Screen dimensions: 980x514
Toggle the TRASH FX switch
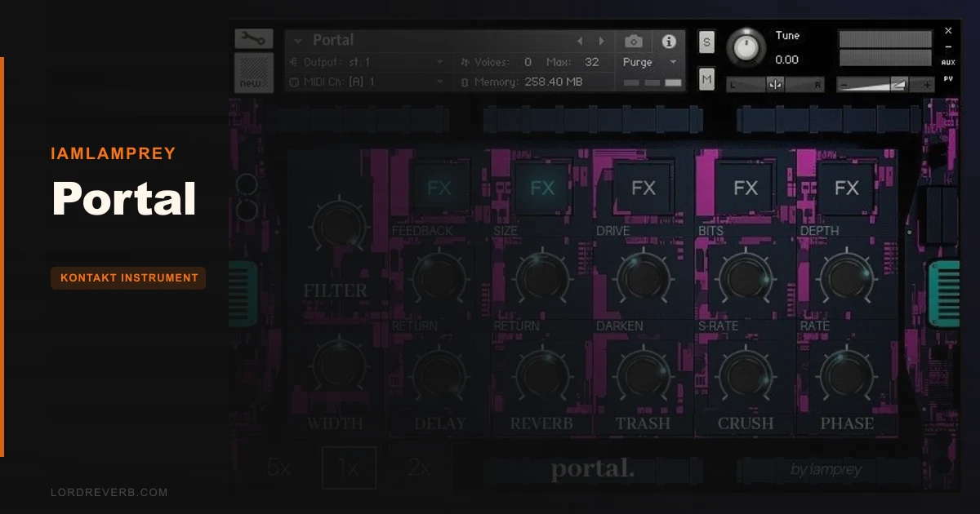coord(644,188)
